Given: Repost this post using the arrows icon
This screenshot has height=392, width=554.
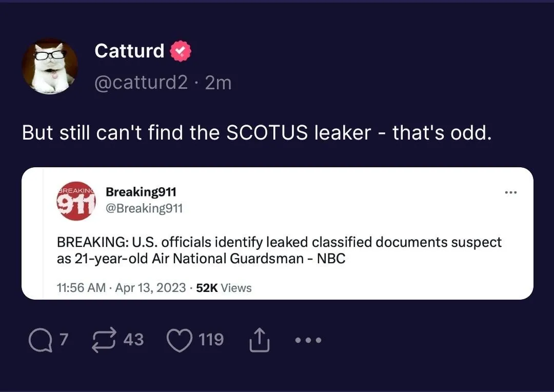Looking at the screenshot, I should tap(103, 341).
